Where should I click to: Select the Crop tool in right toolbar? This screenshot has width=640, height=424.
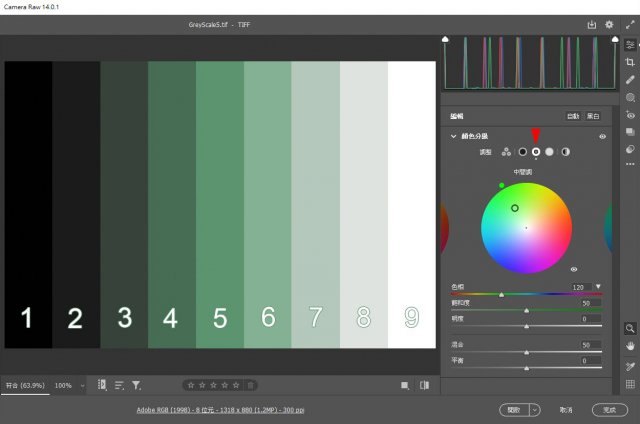point(630,62)
